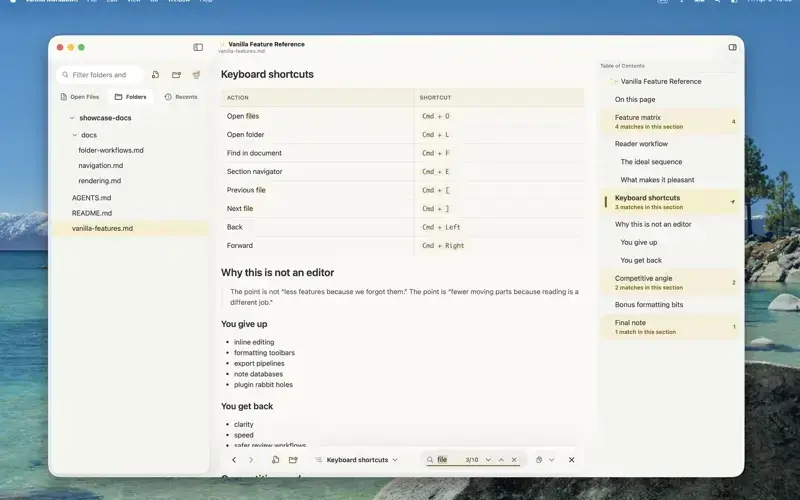
Task: Jump to Bonus formatting bits in contents
Action: [x=648, y=305]
